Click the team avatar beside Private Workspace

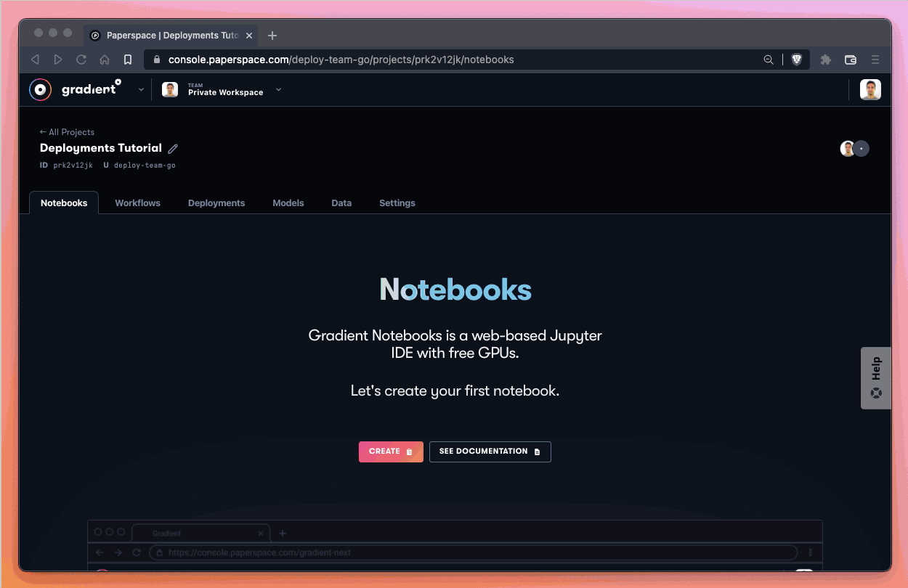pos(170,90)
